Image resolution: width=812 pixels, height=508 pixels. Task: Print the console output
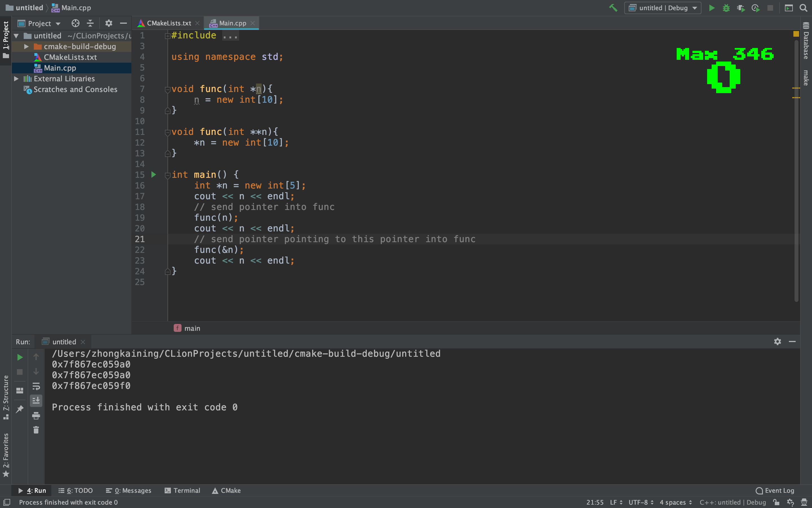(x=36, y=416)
